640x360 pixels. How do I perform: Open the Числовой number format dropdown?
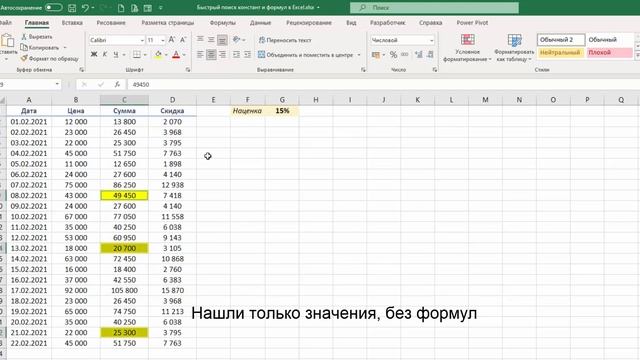point(431,40)
